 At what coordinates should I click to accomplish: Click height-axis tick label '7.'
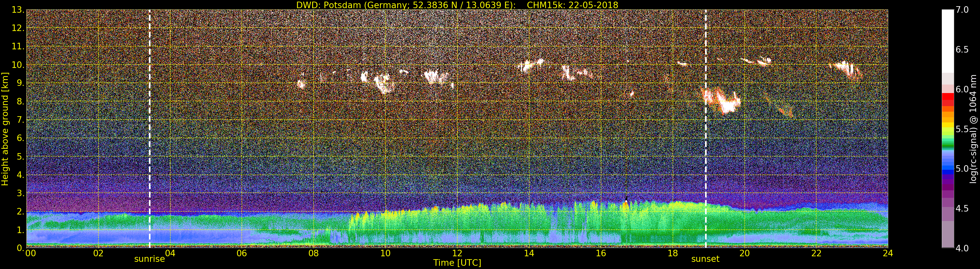[x=21, y=120]
